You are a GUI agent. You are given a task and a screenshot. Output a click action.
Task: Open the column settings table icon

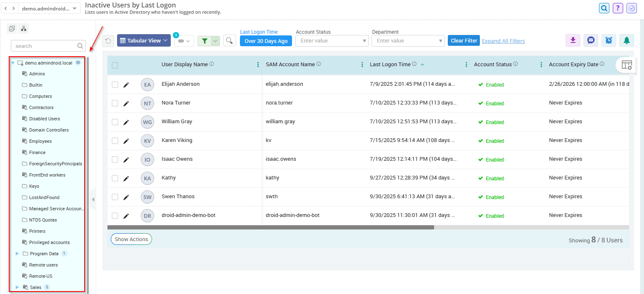(x=627, y=65)
